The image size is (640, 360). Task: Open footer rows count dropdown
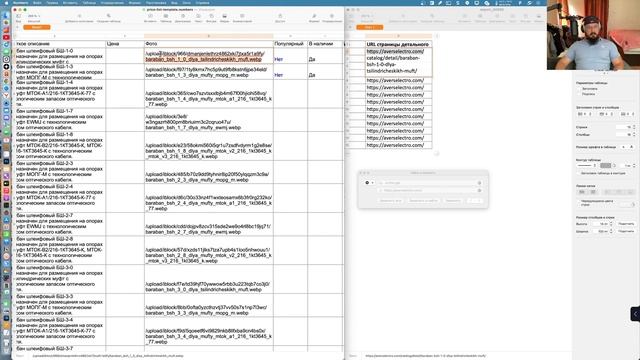627,114
